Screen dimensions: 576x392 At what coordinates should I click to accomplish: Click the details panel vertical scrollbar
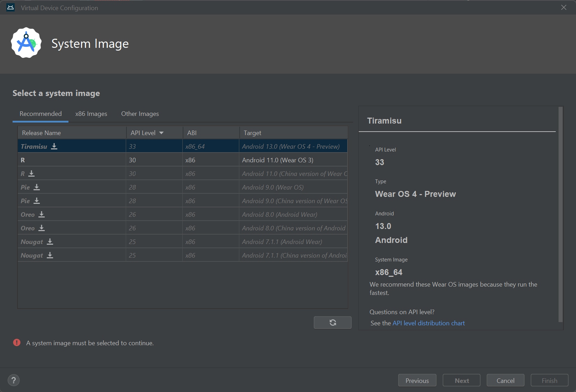point(560,214)
